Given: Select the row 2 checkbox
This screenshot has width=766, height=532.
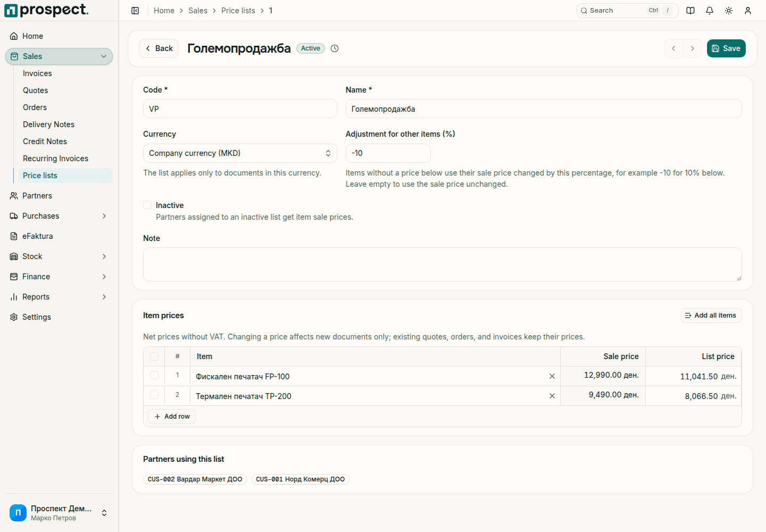Looking at the screenshot, I should [154, 395].
